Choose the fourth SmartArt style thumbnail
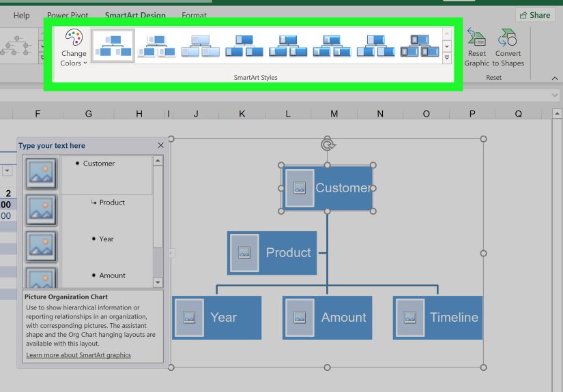 click(x=244, y=46)
